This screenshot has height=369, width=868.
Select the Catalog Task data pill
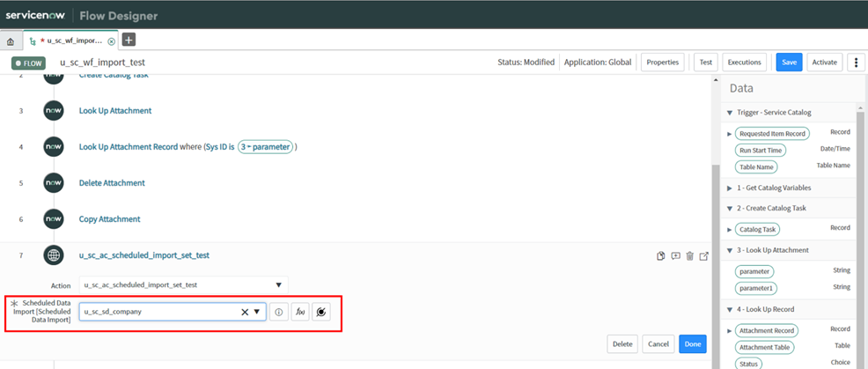click(757, 229)
